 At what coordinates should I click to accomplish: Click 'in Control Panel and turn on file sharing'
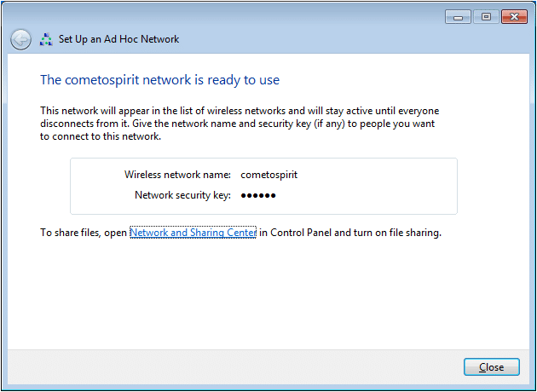350,233
